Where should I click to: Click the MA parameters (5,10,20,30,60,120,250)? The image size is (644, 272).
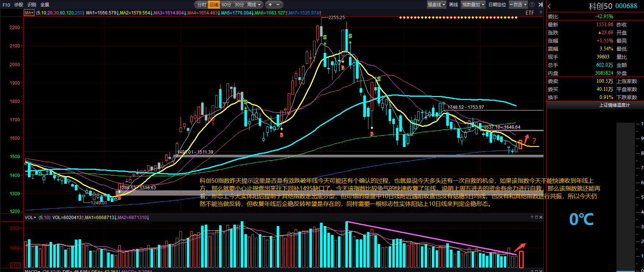point(60,13)
